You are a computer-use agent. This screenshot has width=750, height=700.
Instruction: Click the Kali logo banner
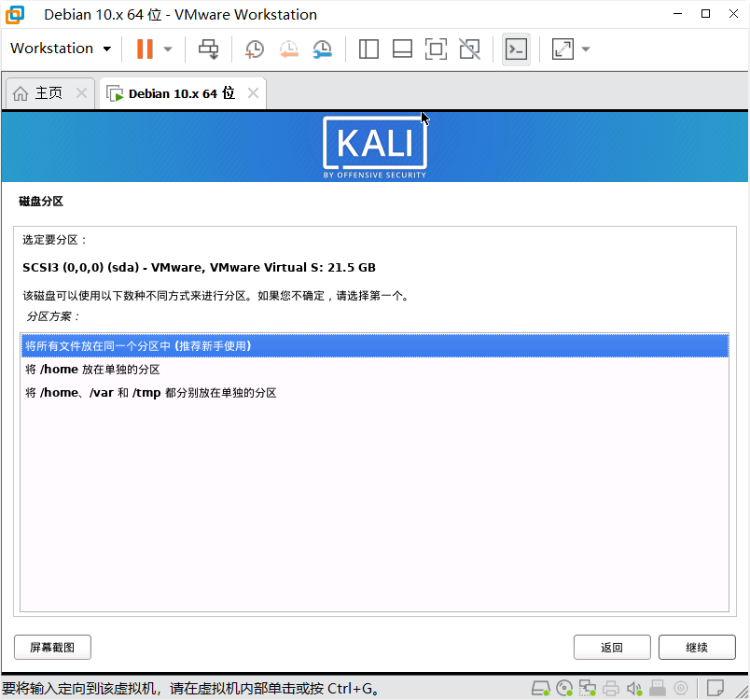point(374,147)
